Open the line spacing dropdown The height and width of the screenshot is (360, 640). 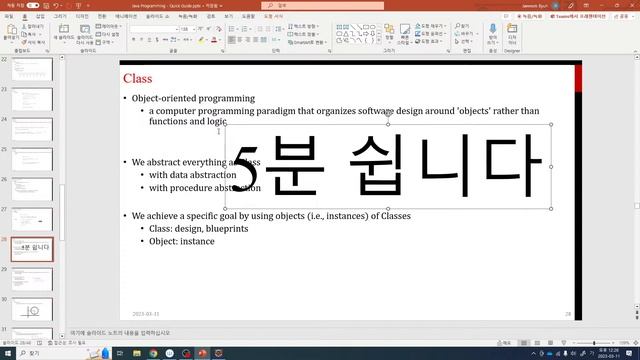tap(279, 29)
